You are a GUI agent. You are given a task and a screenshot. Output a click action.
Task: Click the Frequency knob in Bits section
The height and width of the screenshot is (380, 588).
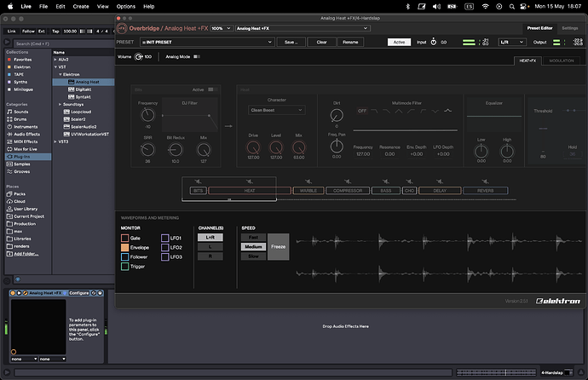pos(147,114)
